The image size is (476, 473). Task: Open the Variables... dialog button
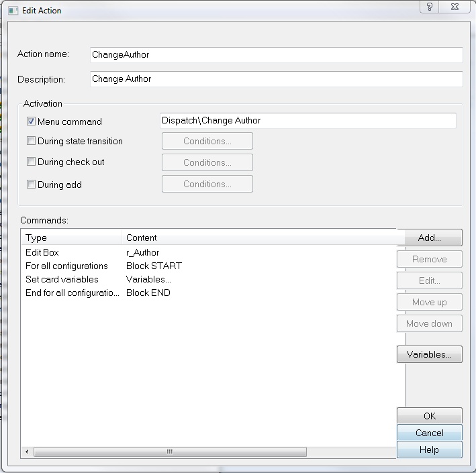pos(429,354)
